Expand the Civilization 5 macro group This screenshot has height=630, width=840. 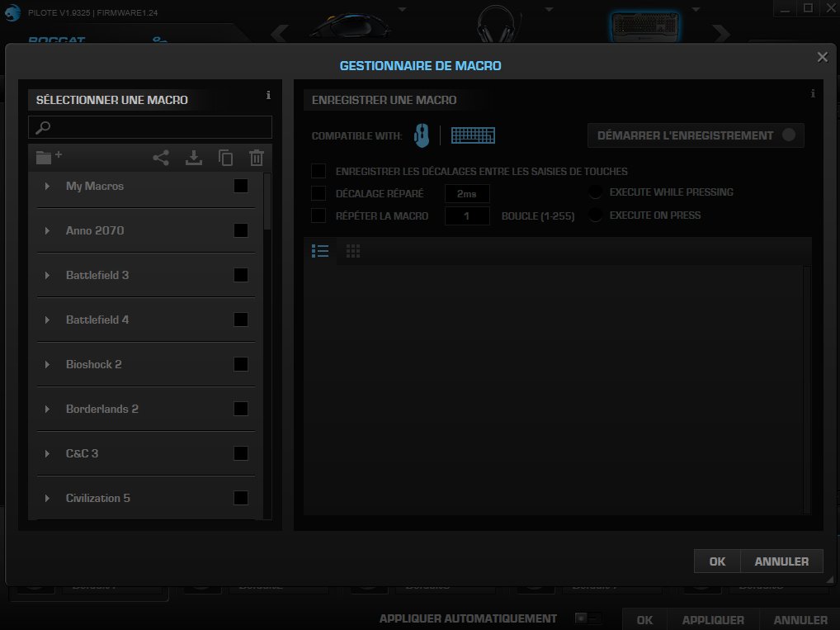pyautogui.click(x=47, y=498)
